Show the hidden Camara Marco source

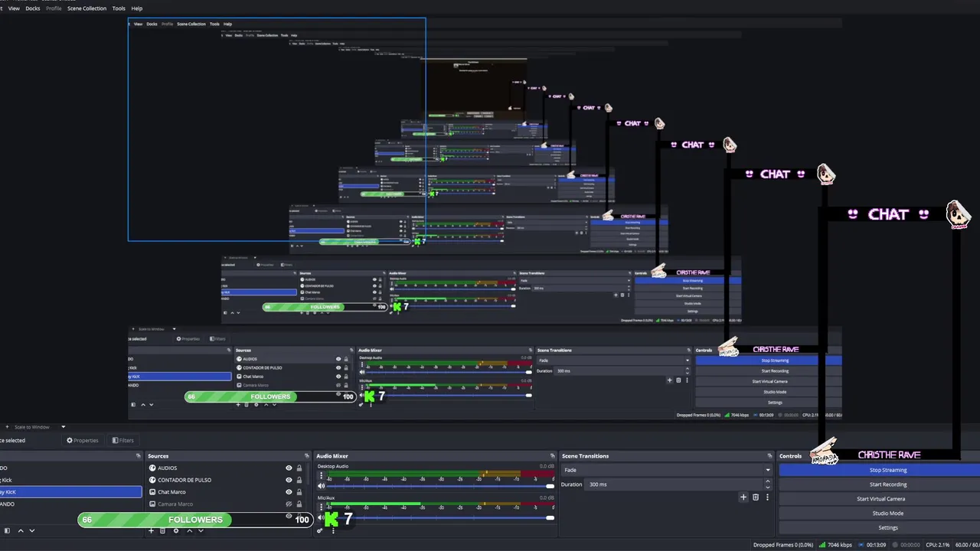[289, 504]
